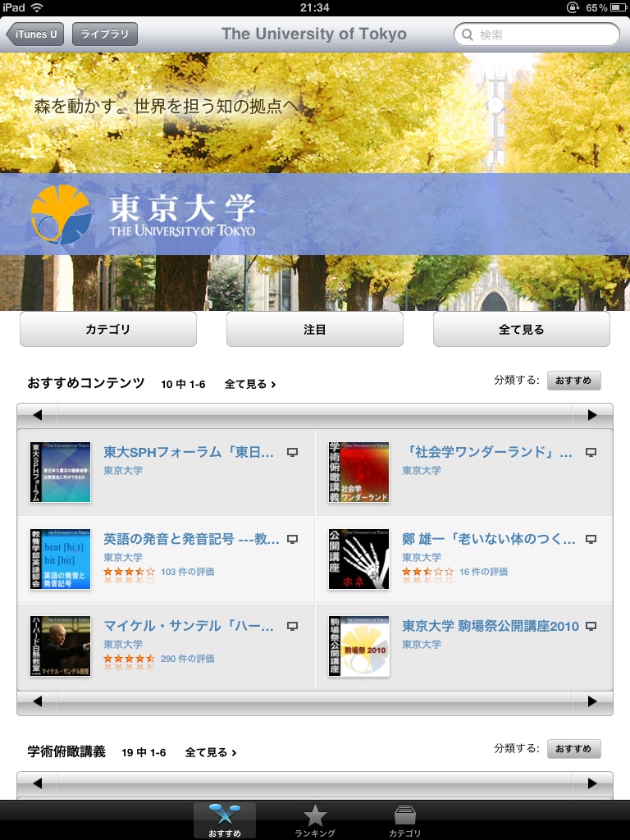630x840 pixels.
Task: Tap 東京大学 author under 駒場祭公開講座2010
Action: tap(422, 644)
